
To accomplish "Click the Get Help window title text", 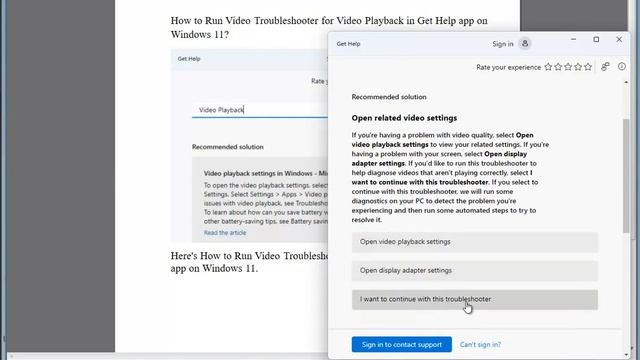I will coord(348,44).
